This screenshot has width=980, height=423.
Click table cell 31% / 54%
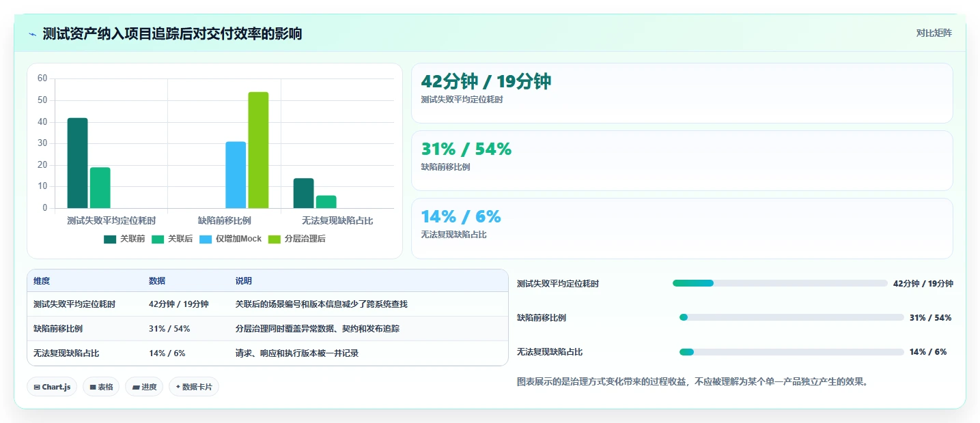click(x=169, y=328)
